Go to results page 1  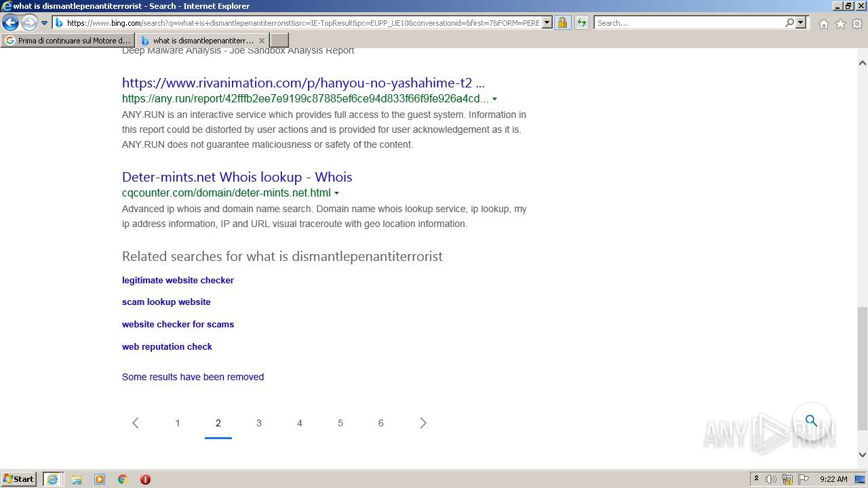(x=178, y=423)
